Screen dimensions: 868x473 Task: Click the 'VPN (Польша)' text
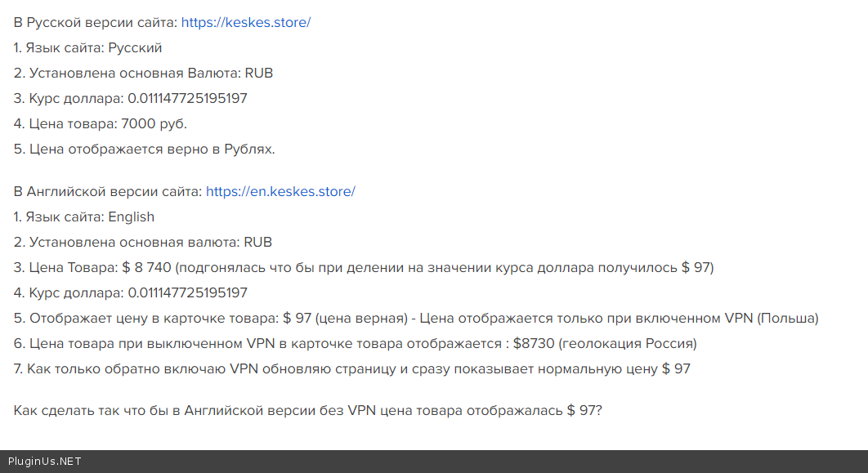[772, 319]
